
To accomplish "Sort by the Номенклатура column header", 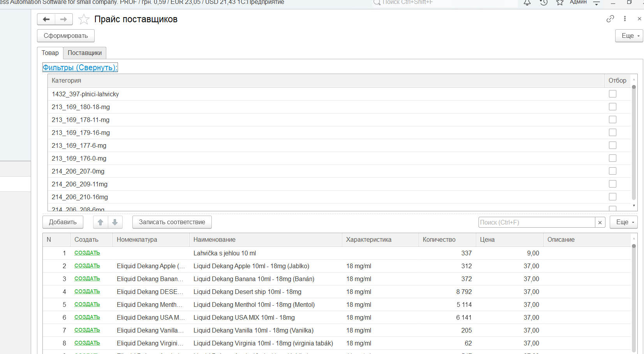I will click(x=151, y=240).
